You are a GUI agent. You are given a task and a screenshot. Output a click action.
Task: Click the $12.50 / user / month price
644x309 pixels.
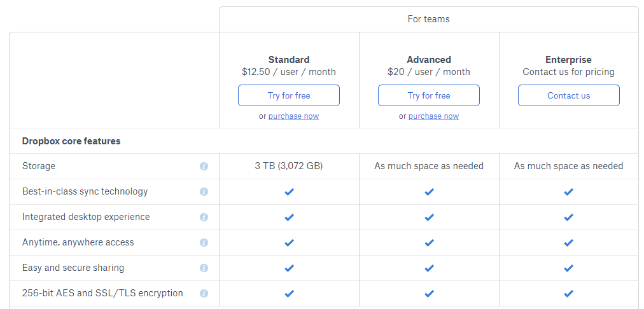[289, 72]
